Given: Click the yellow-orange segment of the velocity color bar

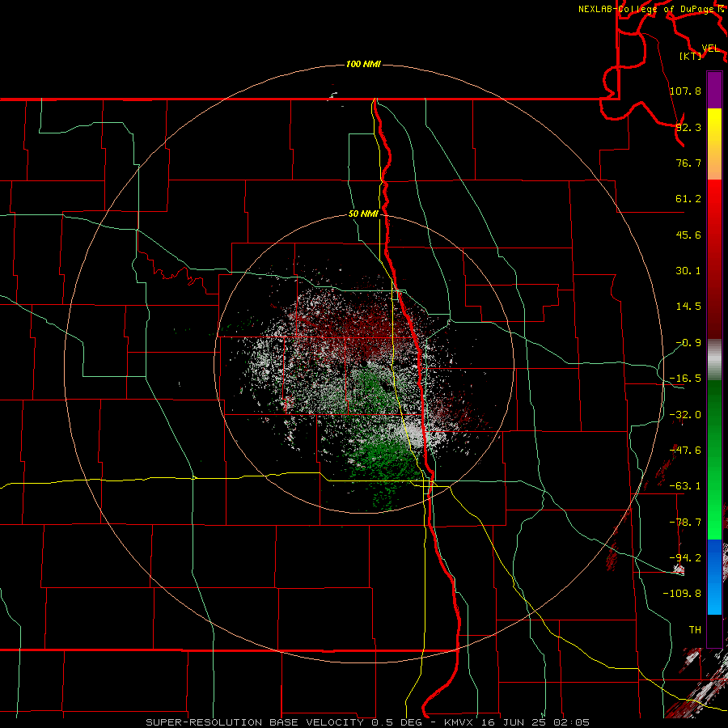Looking at the screenshot, I should (x=714, y=144).
